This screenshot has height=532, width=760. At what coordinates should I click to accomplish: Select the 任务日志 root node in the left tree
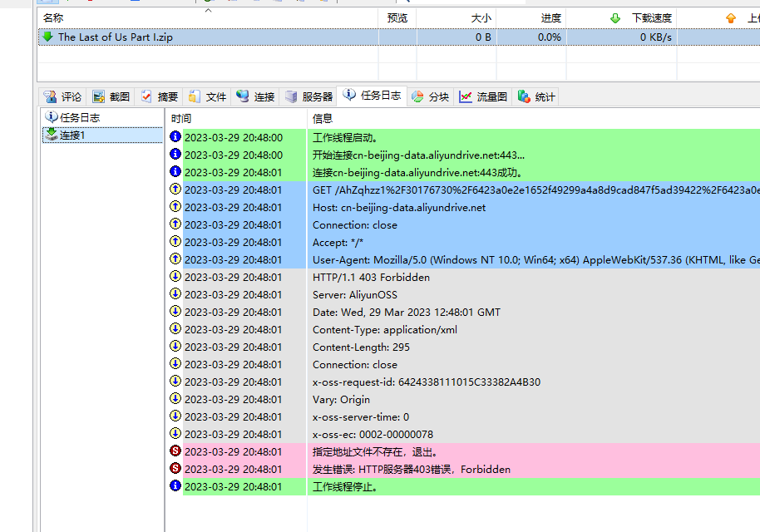[x=72, y=117]
